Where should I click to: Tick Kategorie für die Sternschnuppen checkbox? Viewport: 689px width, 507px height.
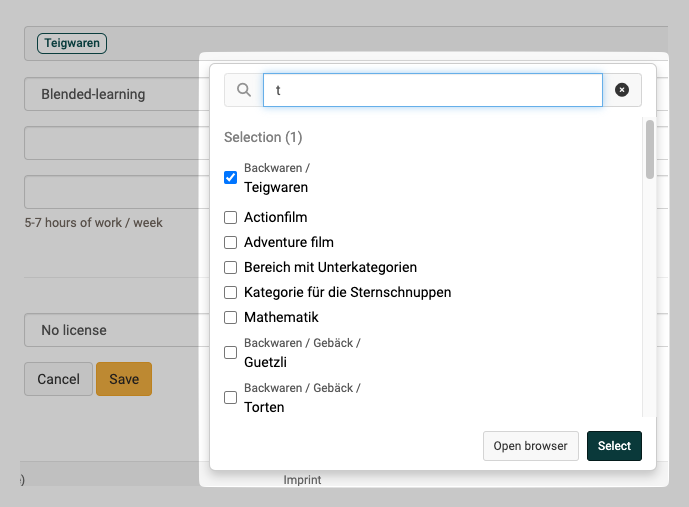click(x=230, y=293)
